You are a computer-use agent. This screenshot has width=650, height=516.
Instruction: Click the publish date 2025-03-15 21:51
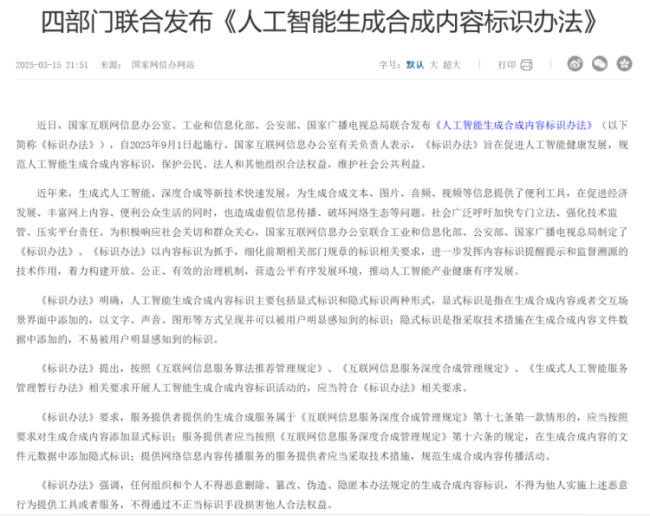coord(51,65)
